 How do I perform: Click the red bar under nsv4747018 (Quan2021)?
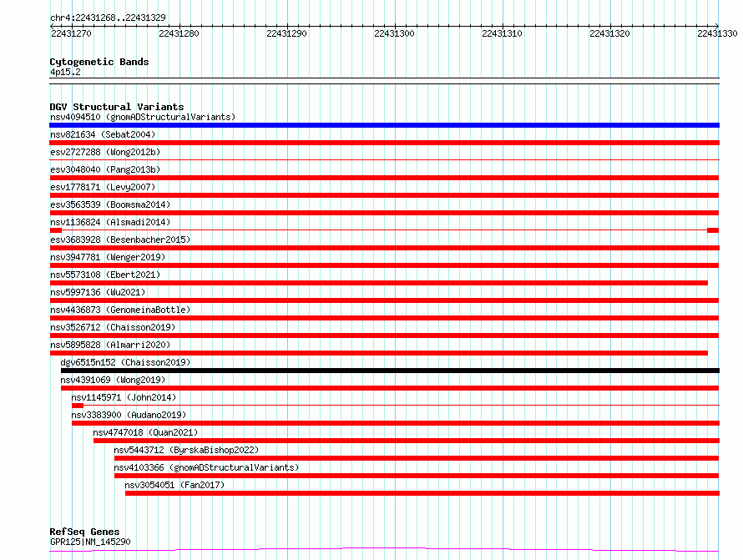click(x=407, y=441)
